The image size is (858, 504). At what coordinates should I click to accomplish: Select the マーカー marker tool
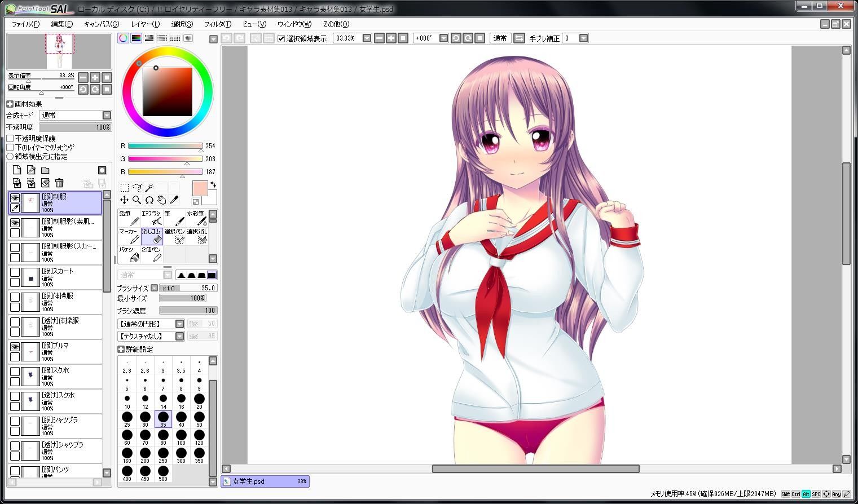(x=129, y=237)
